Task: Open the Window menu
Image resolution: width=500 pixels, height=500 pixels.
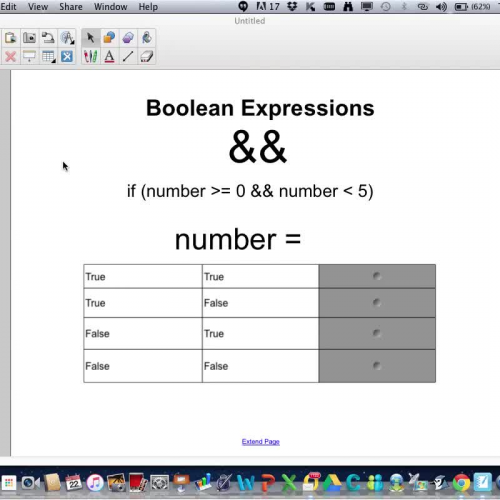Action: point(110,7)
